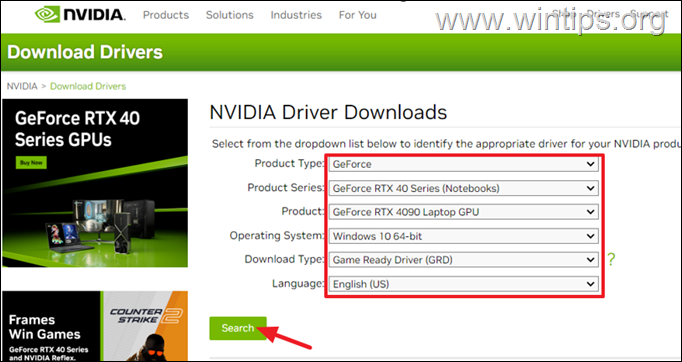Click the Download Drivers page title
The width and height of the screenshot is (682, 362).
click(85, 52)
